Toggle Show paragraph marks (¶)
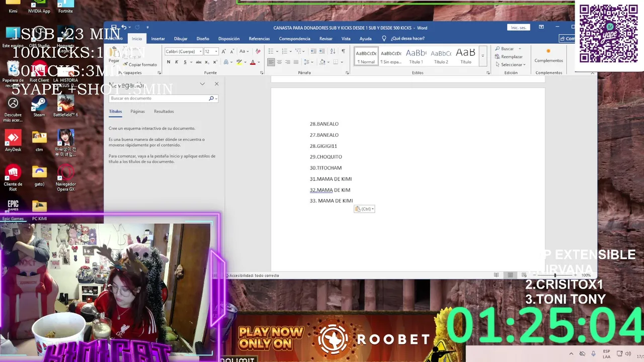 (x=343, y=51)
